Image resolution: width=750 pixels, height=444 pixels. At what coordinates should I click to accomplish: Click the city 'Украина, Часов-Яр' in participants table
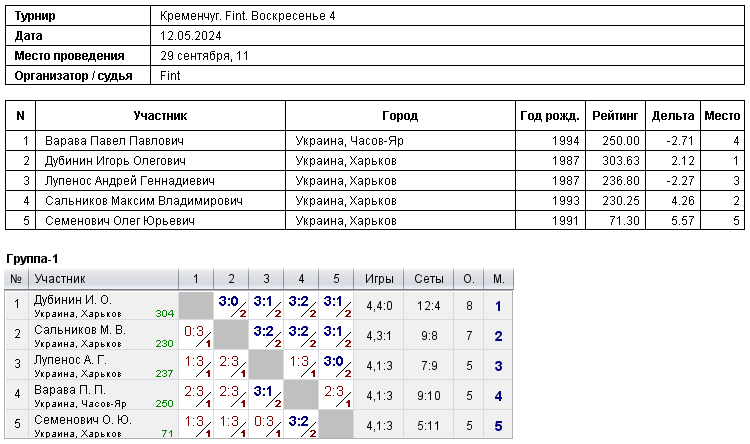coord(349,141)
